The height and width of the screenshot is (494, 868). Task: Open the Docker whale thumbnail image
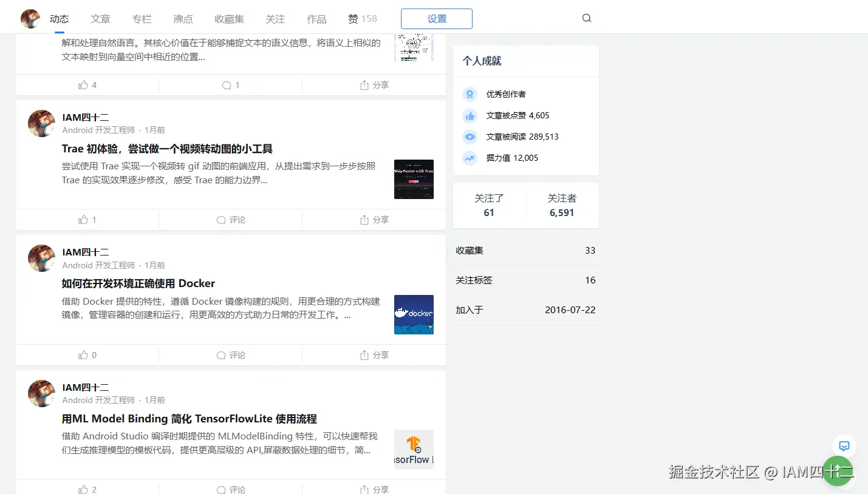point(414,314)
